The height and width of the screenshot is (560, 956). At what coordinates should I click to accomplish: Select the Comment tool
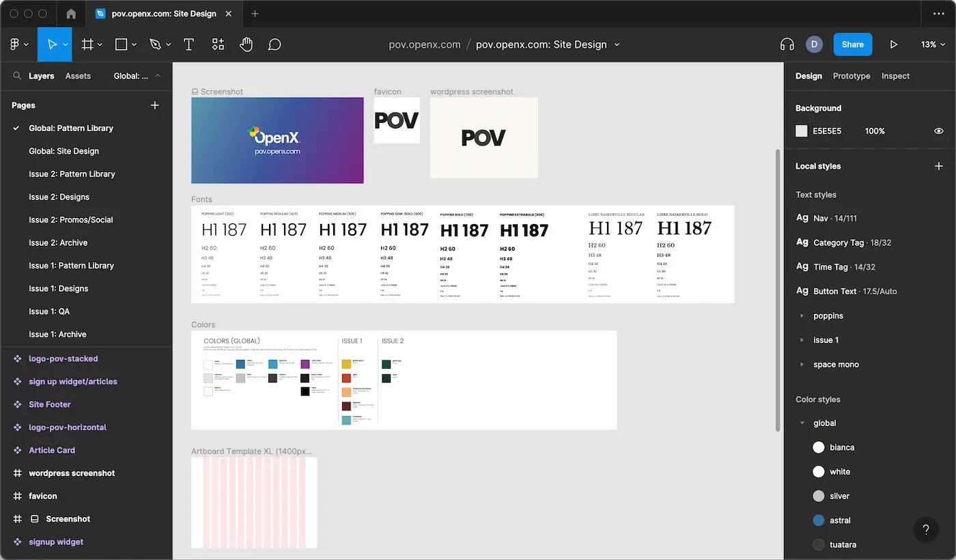coord(275,44)
